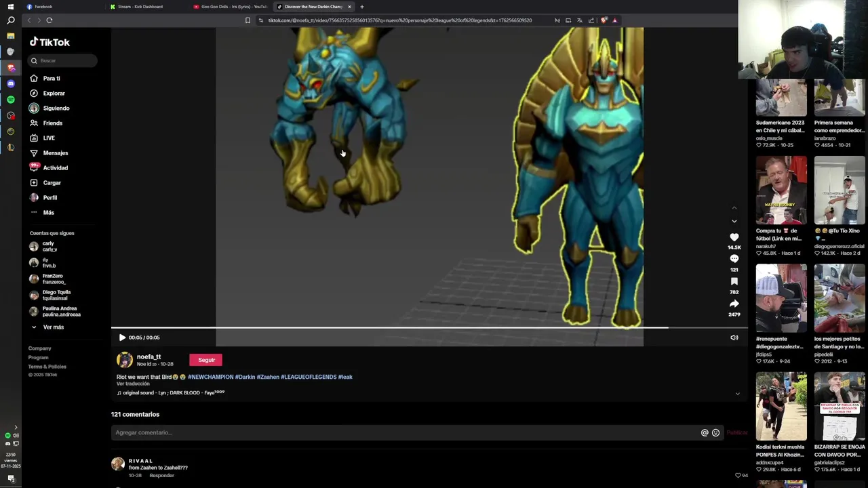The image size is (868, 488).
Task: Click Ver traducción under caption
Action: pyautogui.click(x=133, y=384)
